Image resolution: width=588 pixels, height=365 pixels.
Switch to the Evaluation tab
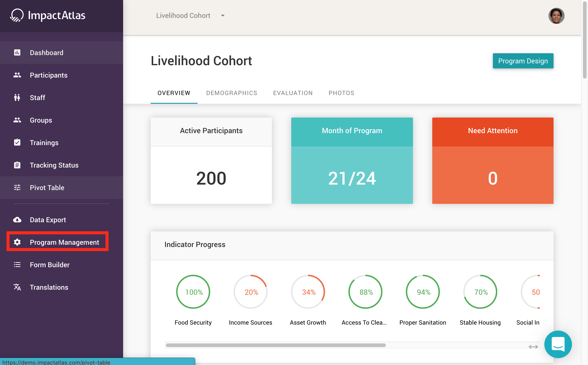(293, 93)
